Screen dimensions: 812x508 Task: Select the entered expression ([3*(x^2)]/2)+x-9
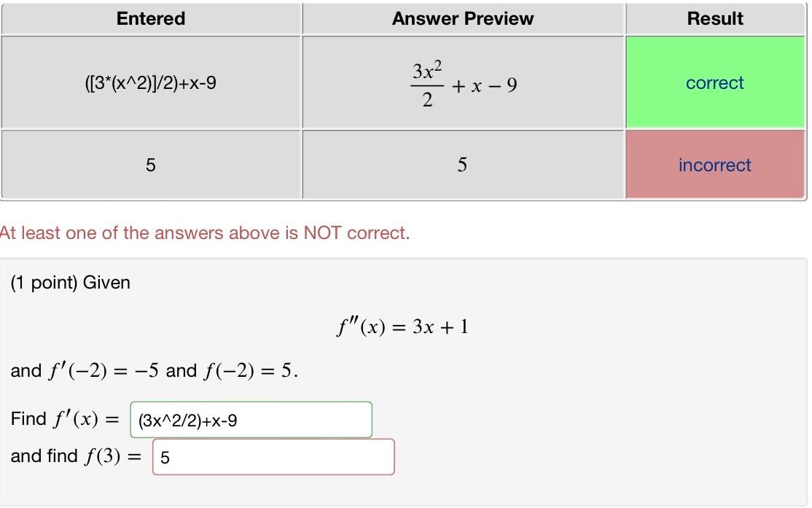point(150,82)
